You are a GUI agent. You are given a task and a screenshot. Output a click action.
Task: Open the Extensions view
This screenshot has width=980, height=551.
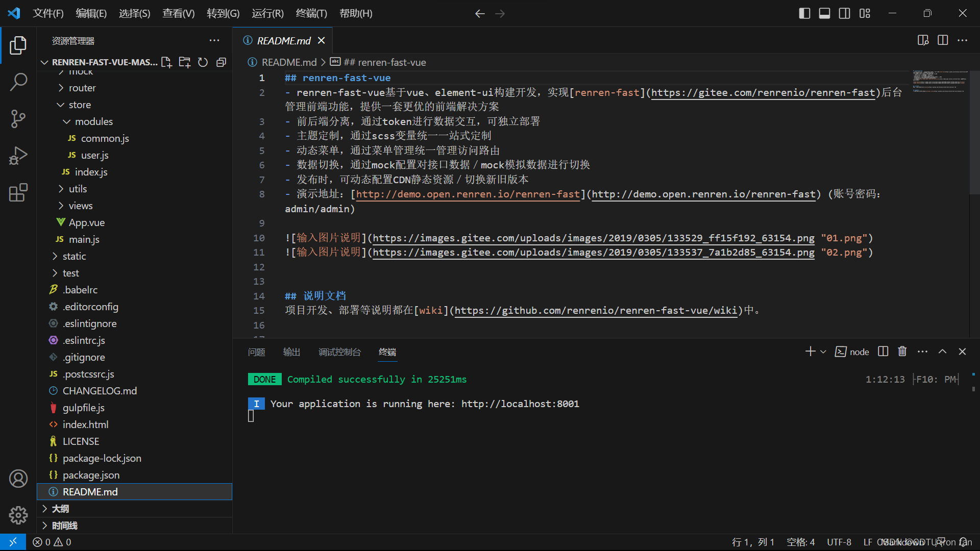click(x=18, y=192)
